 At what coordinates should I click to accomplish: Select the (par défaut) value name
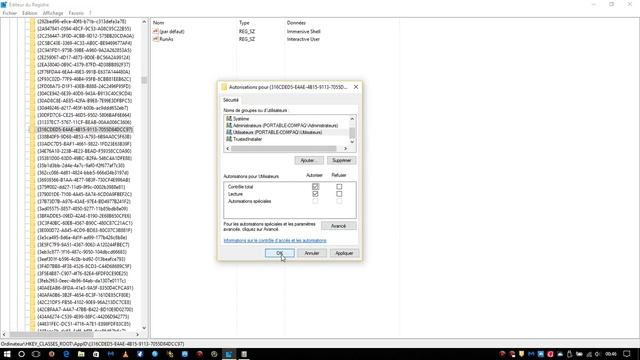pos(172,31)
